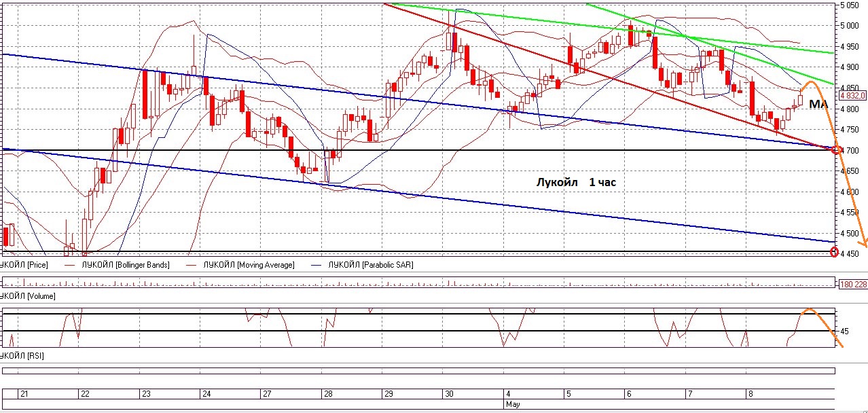This screenshot has height=413, width=868.
Task: Click the 4 450 price axis label
Action: click(x=851, y=254)
